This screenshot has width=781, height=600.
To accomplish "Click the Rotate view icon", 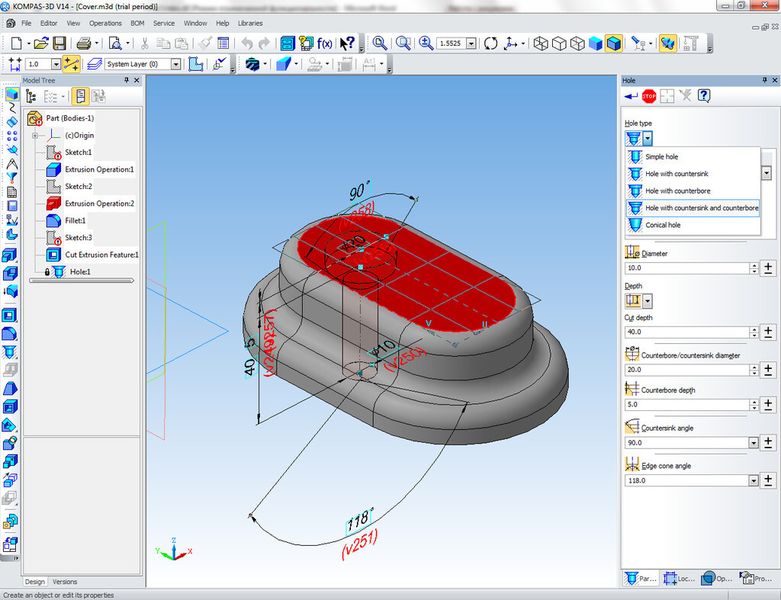I will point(490,43).
